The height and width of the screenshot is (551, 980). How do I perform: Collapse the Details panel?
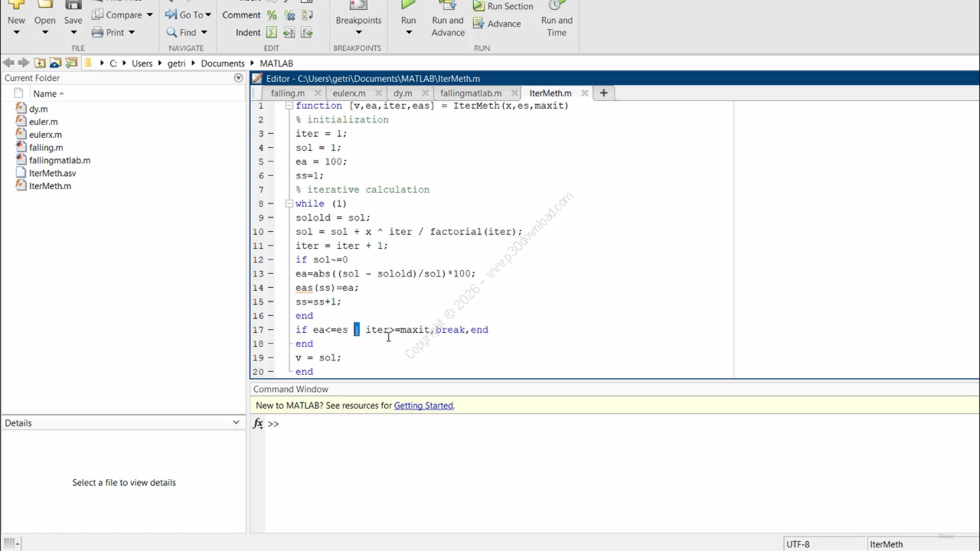(x=236, y=422)
